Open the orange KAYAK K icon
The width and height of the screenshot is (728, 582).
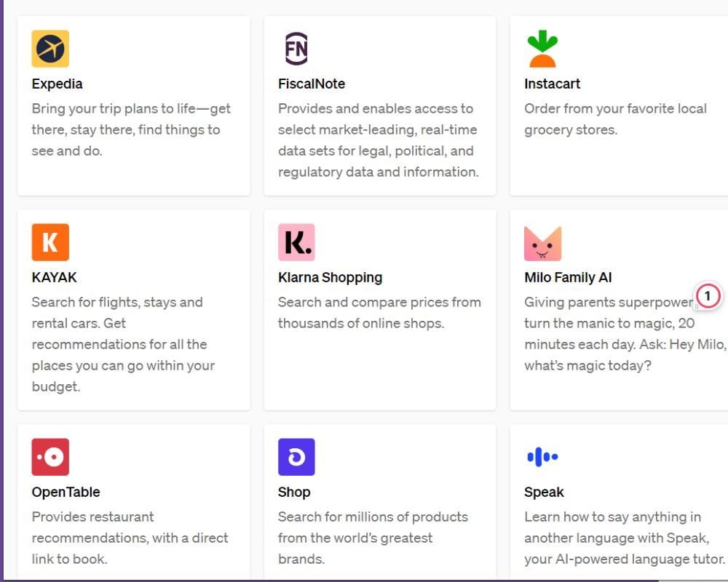pyautogui.click(x=50, y=242)
